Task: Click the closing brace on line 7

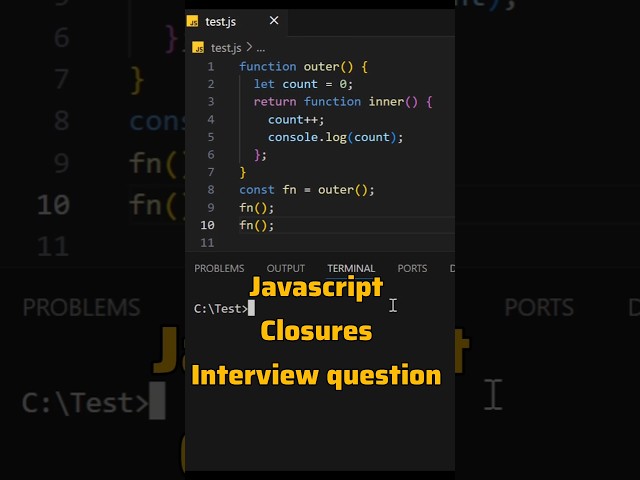Action: point(243,173)
